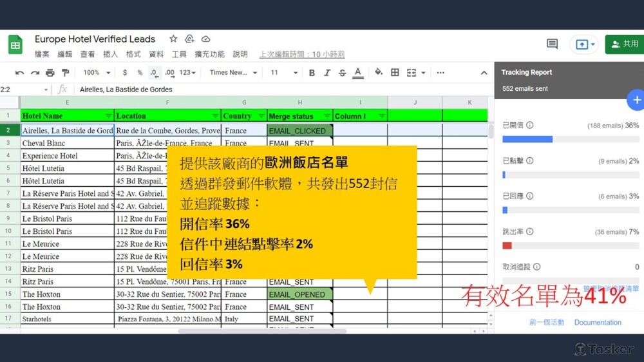644x362 pixels.
Task: Open the 說明 menu
Action: pos(240,54)
